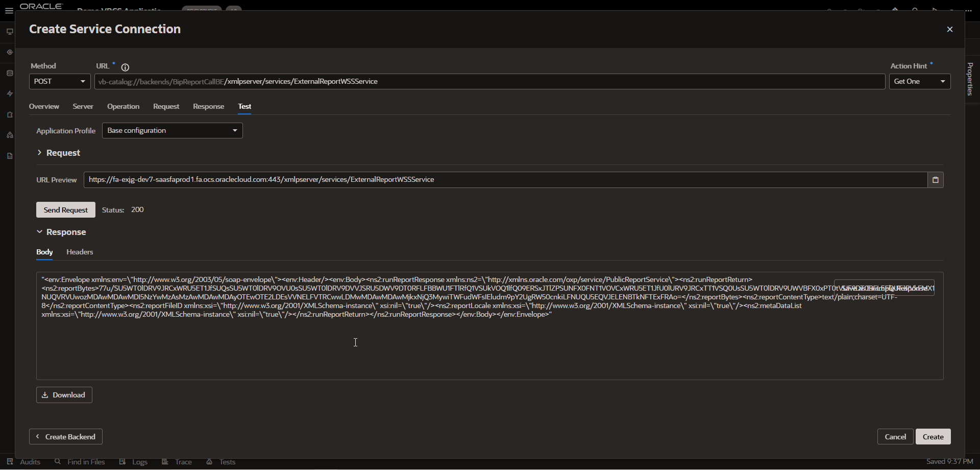Select the response Headers tab
The width and height of the screenshot is (980, 470).
tap(80, 252)
